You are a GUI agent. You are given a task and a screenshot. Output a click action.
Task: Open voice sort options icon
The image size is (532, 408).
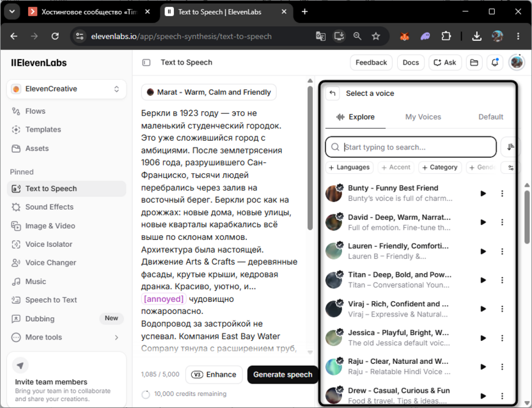click(510, 147)
